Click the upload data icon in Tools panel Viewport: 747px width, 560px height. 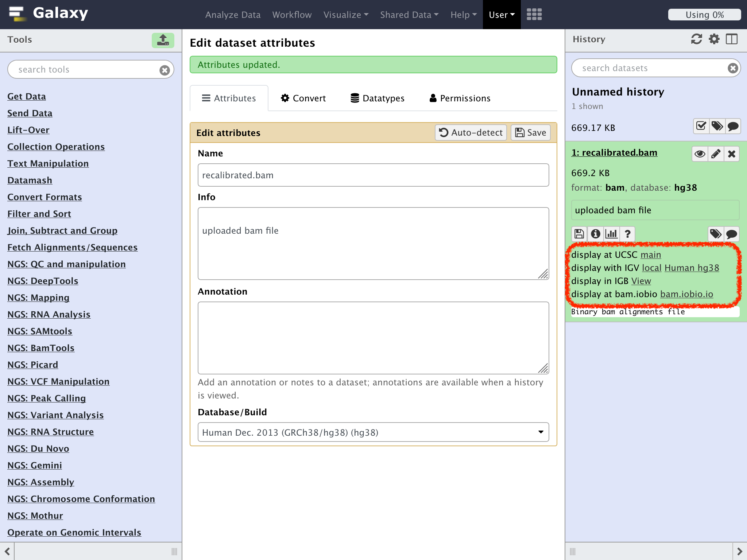[x=163, y=40]
